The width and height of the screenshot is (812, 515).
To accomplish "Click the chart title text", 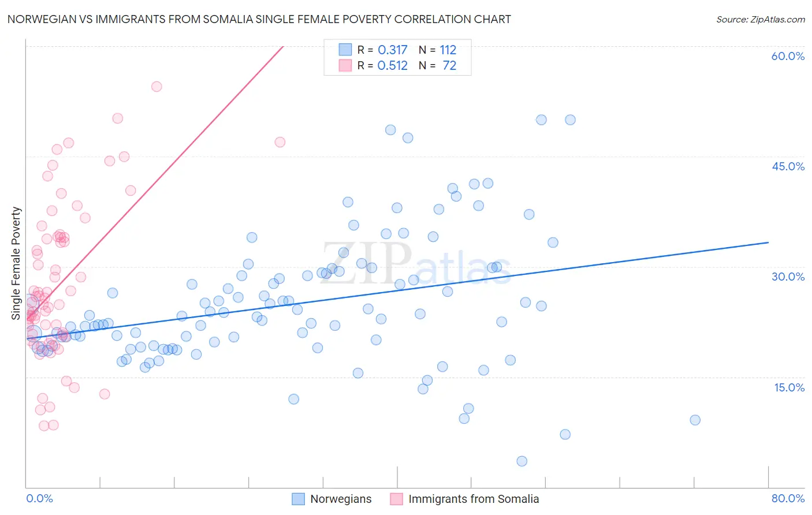I will (259, 20).
